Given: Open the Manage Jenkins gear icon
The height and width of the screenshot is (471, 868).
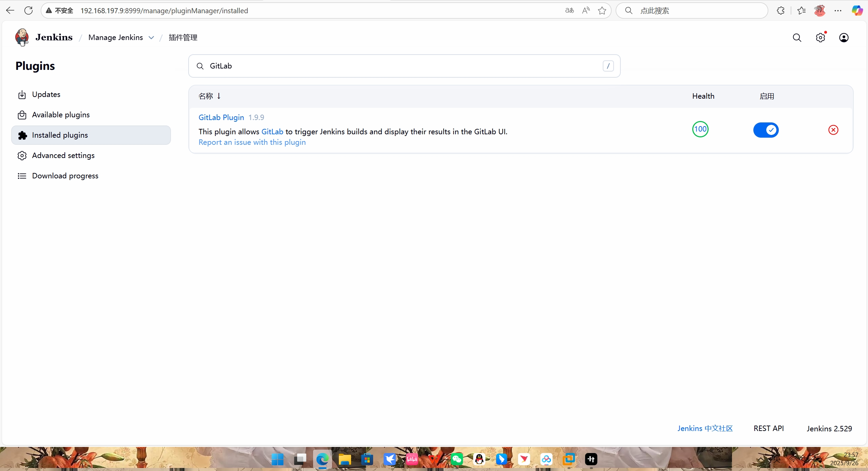Looking at the screenshot, I should point(821,38).
